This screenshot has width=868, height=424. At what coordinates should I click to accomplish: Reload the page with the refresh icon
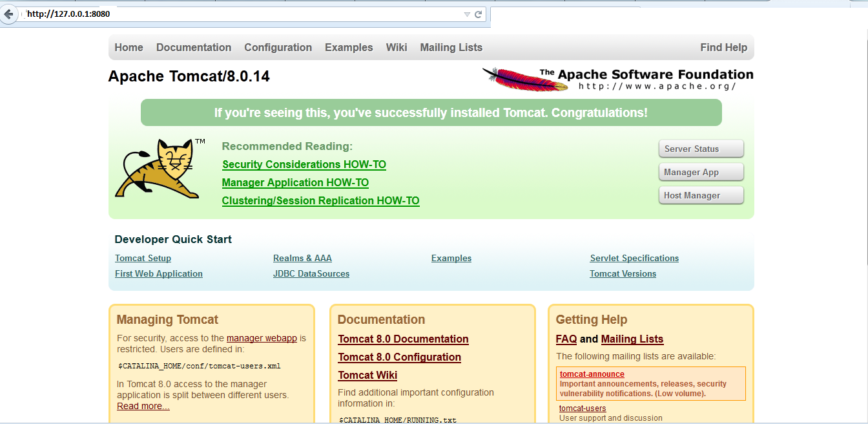479,14
